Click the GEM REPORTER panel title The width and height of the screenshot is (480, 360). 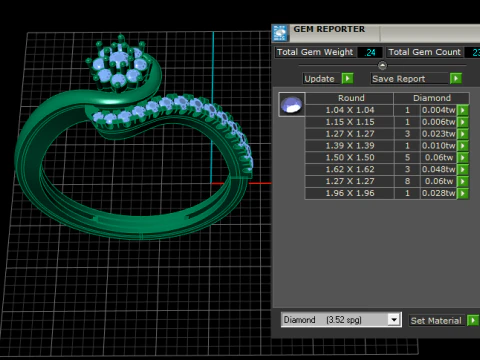329,29
